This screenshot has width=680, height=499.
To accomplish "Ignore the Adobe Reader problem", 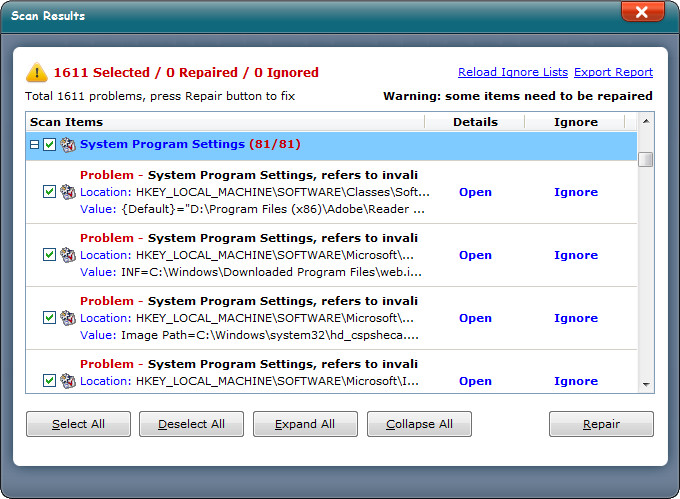I will point(576,192).
